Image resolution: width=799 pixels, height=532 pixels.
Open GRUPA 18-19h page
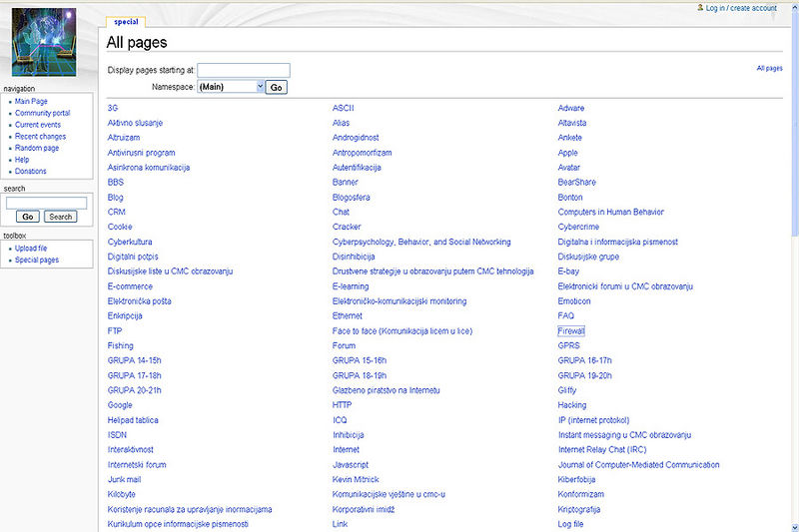click(x=360, y=375)
